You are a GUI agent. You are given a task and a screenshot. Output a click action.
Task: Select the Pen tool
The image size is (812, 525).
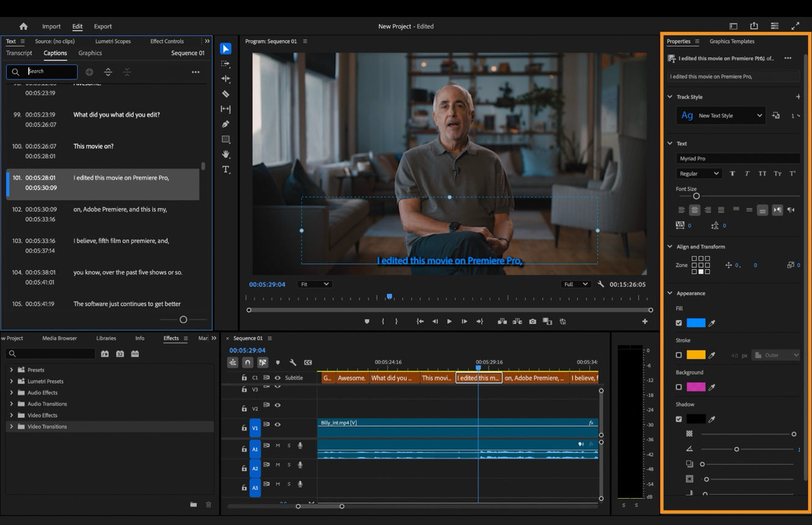(226, 124)
